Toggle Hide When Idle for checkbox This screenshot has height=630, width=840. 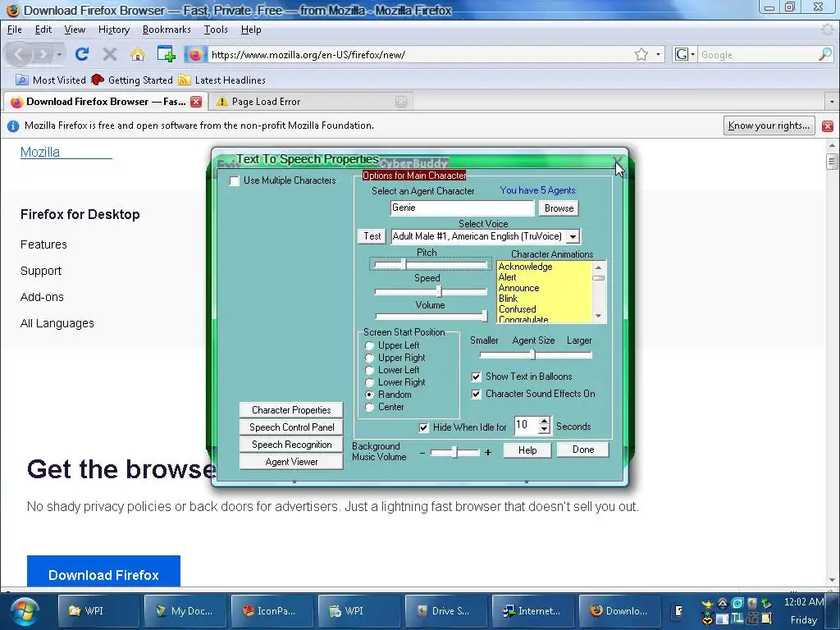coord(423,427)
